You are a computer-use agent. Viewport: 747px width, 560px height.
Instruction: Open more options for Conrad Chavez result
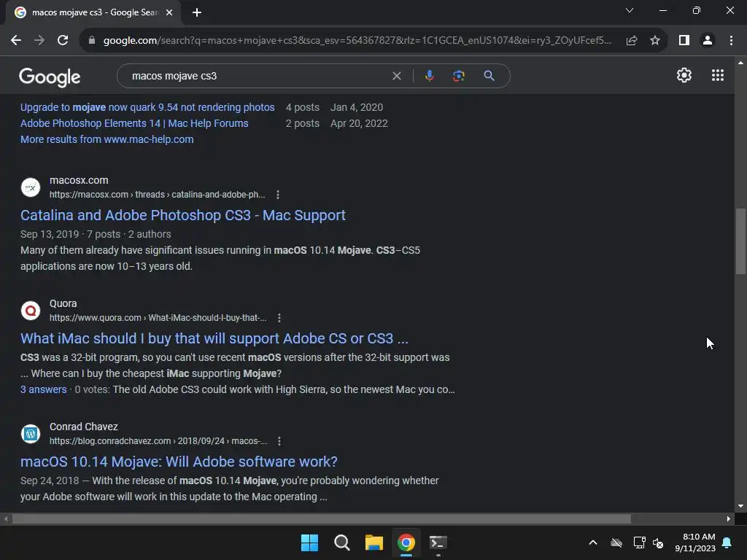point(279,441)
